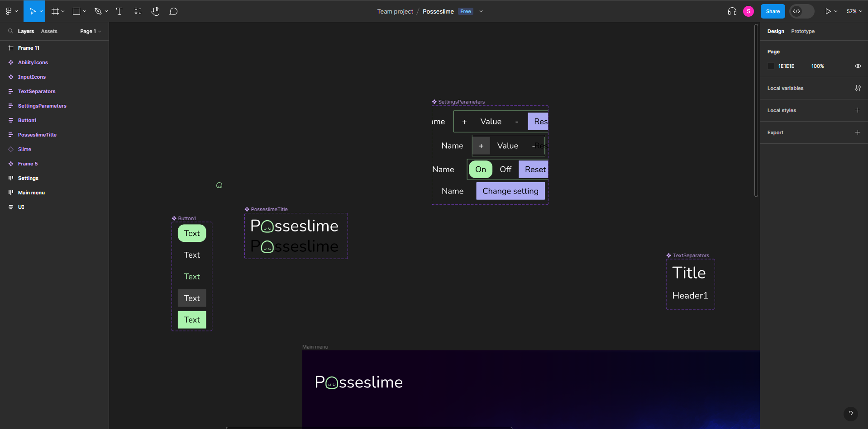Screen dimensions: 868x429
Task: Open the Resources/components tool
Action: tap(138, 11)
